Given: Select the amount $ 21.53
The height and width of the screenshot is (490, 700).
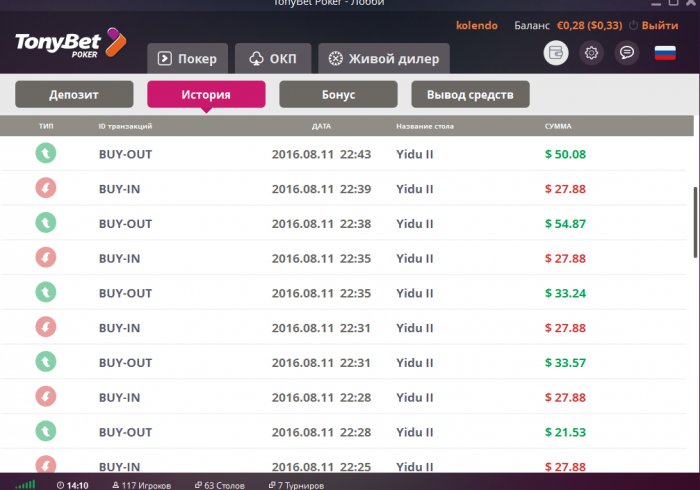Looking at the screenshot, I should pyautogui.click(x=565, y=432).
